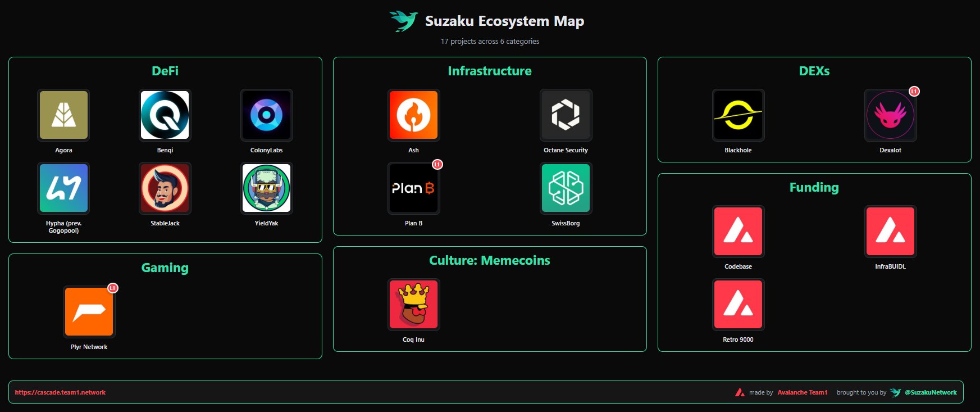This screenshot has width=980, height=412.
Task: Click the YieldYak icon
Action: [267, 188]
